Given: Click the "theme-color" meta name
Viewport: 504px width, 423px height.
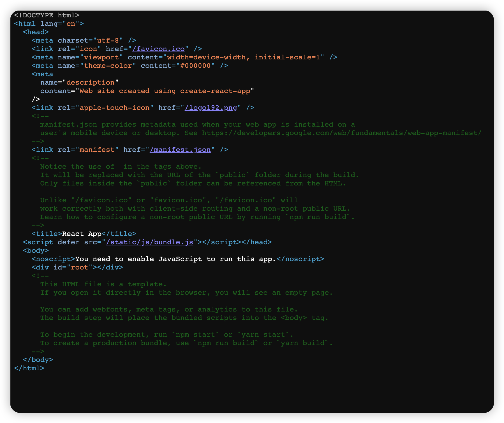Looking at the screenshot, I should 108,66.
